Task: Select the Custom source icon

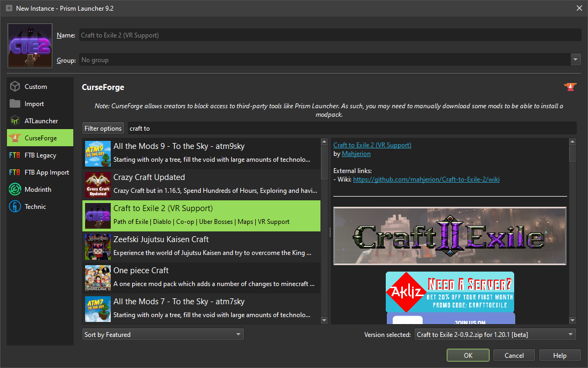Action: click(15, 87)
